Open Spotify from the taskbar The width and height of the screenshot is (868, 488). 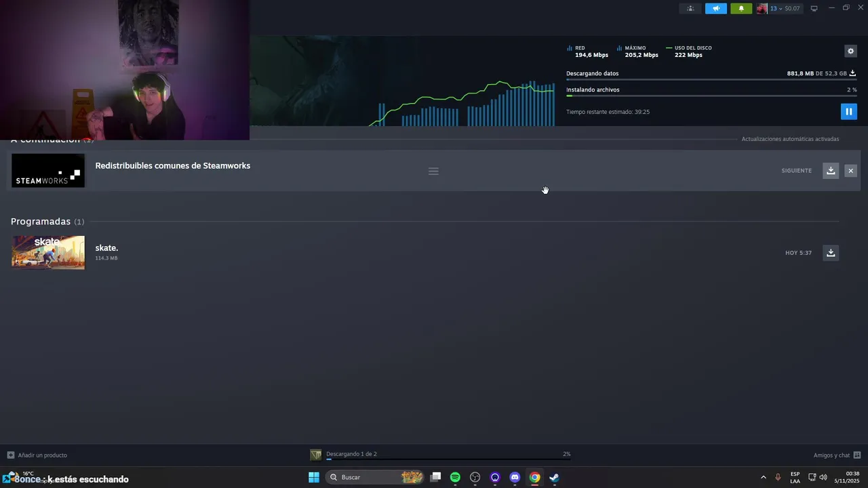(x=455, y=477)
